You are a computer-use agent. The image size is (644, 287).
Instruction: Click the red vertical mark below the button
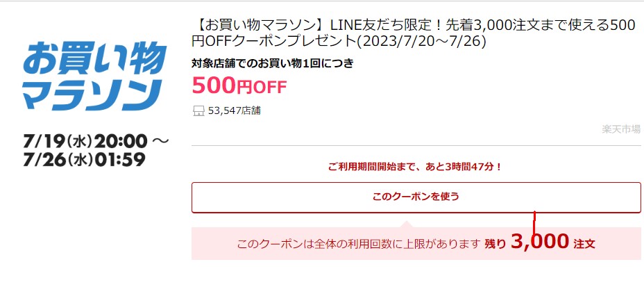534,223
